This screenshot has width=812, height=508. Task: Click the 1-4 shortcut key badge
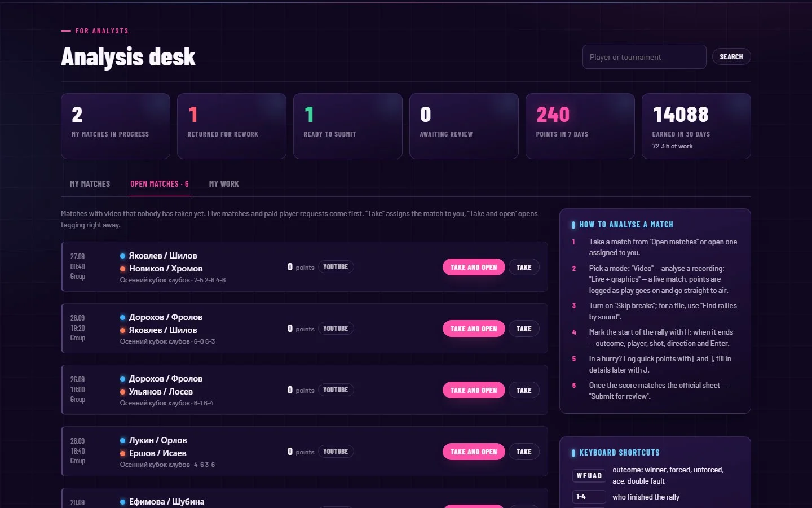589,497
